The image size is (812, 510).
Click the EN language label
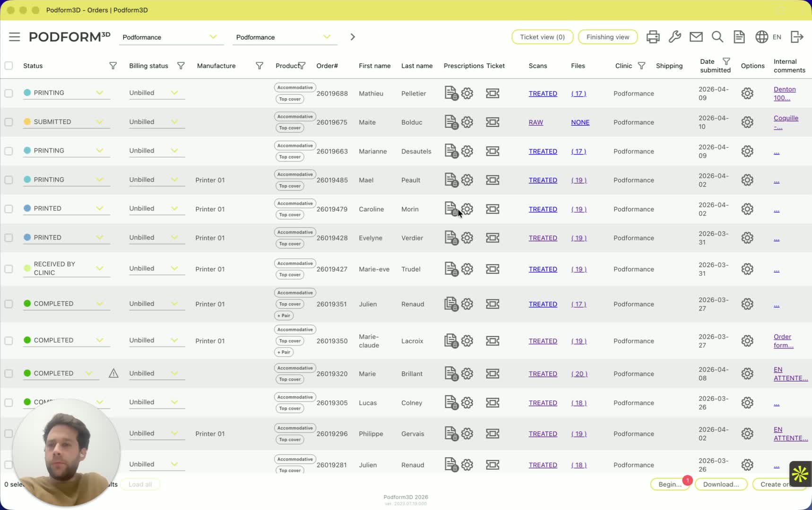pyautogui.click(x=777, y=37)
